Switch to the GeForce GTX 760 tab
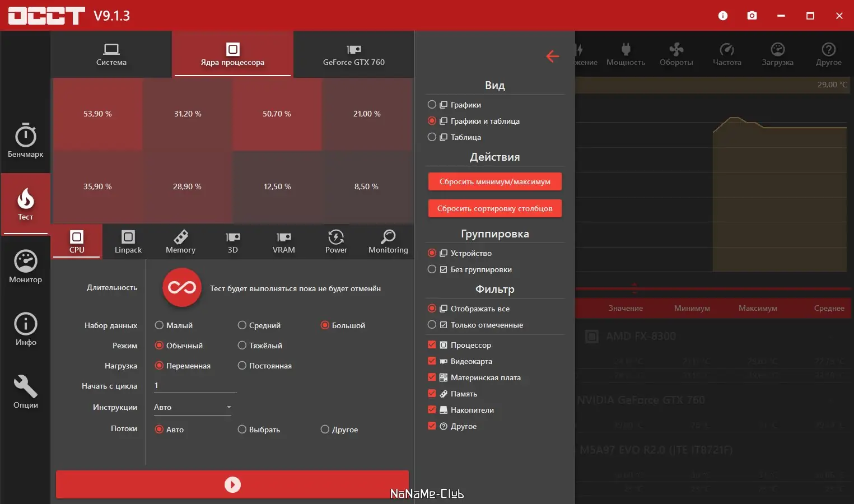Viewport: 854px width, 504px height. (354, 54)
